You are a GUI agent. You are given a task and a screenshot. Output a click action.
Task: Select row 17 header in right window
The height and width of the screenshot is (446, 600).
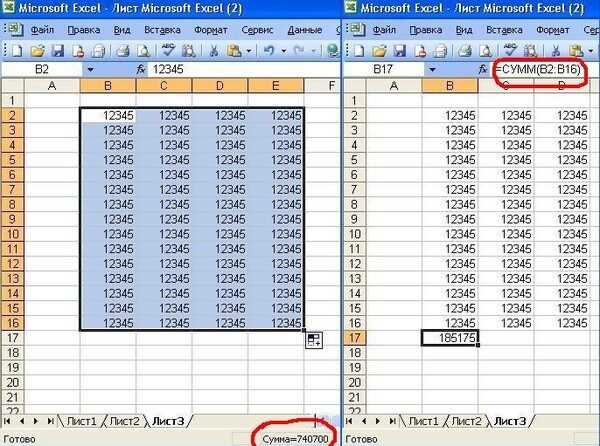tap(355, 338)
